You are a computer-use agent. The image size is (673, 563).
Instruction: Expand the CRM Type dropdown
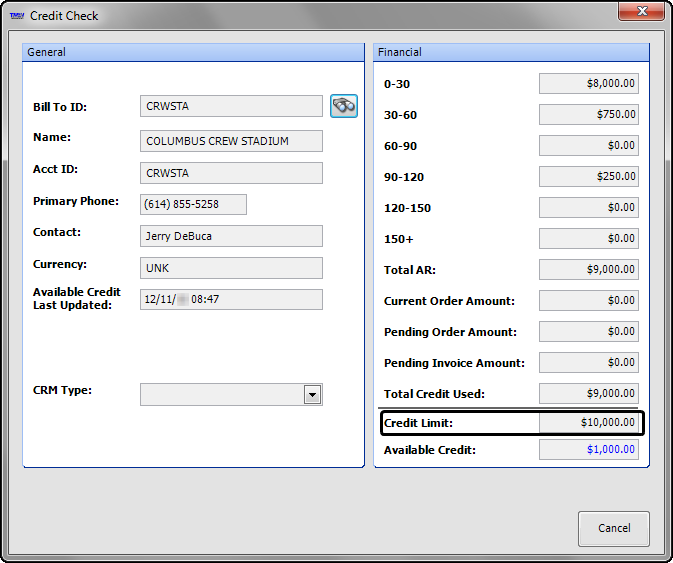tap(313, 395)
